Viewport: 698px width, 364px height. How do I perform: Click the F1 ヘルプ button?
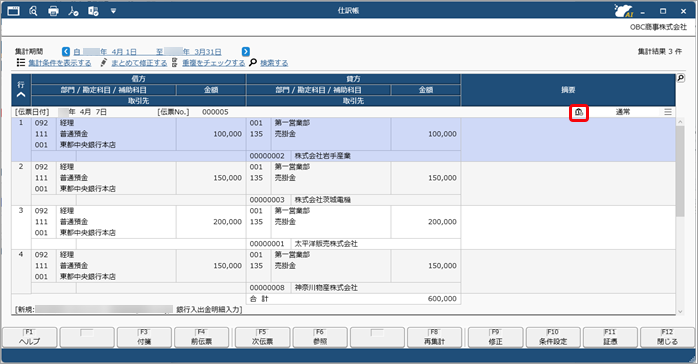(30, 337)
